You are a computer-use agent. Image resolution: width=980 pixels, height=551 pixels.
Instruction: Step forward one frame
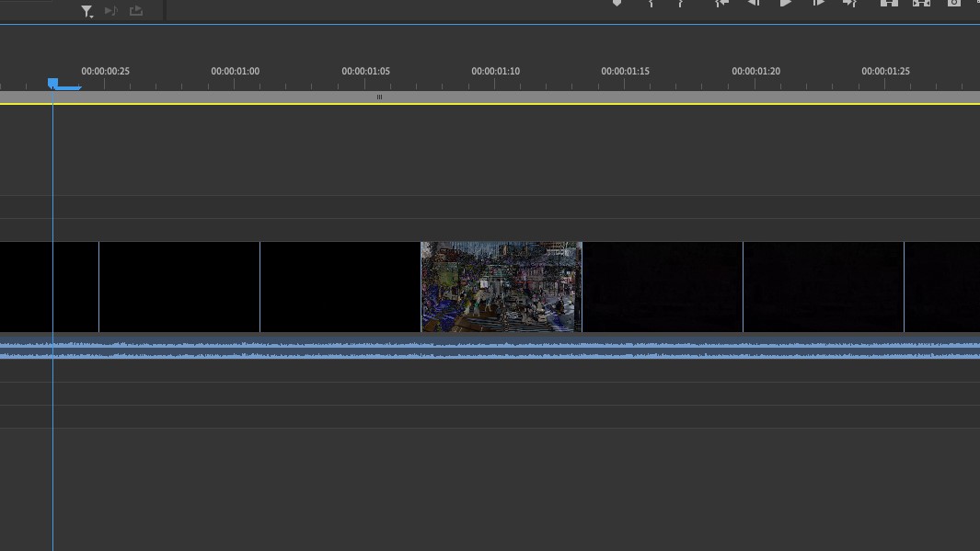[818, 3]
